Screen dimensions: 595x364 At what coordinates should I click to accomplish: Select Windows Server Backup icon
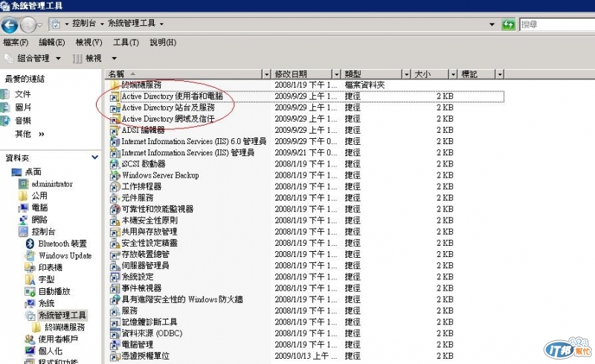click(115, 175)
